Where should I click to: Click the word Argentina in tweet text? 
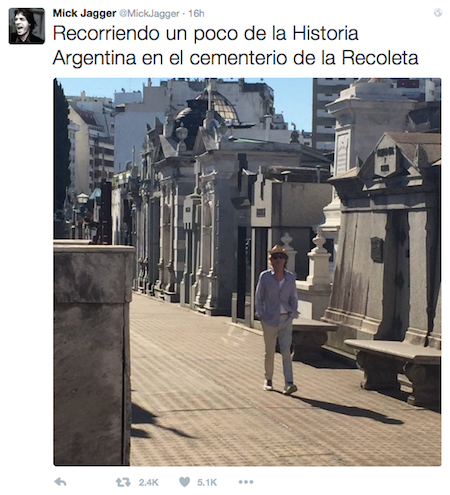95,59
